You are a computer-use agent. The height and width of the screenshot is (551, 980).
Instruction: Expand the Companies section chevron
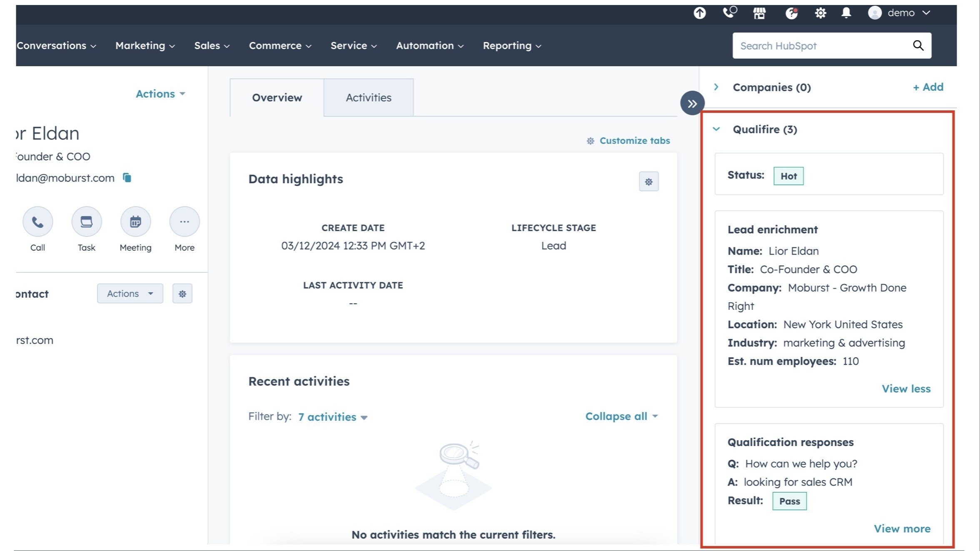[x=716, y=87]
